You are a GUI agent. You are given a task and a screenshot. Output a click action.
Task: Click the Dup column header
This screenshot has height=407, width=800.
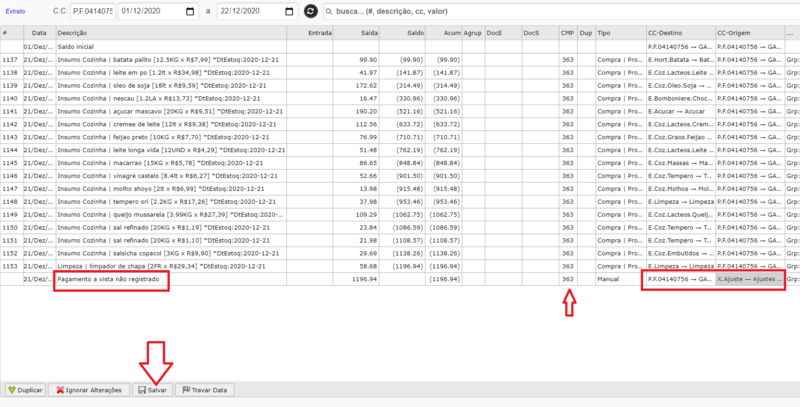(586, 33)
